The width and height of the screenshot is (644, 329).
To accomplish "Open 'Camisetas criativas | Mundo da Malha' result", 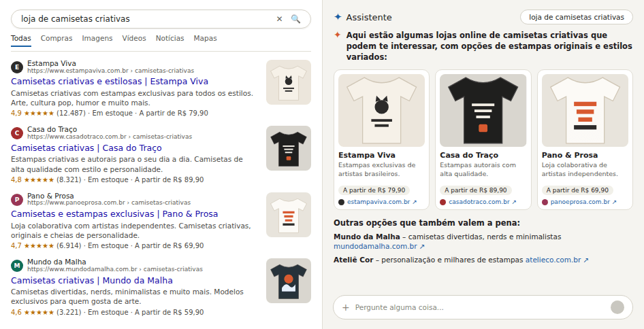I will click(92, 281).
